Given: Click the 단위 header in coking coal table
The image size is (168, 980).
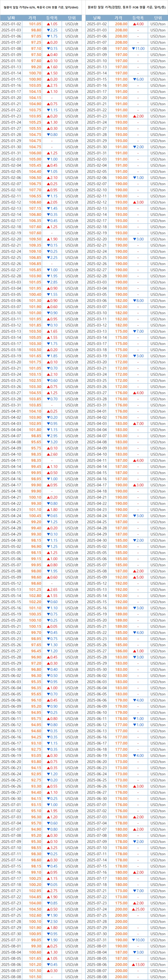Looking at the screenshot, I should (x=158, y=18).
